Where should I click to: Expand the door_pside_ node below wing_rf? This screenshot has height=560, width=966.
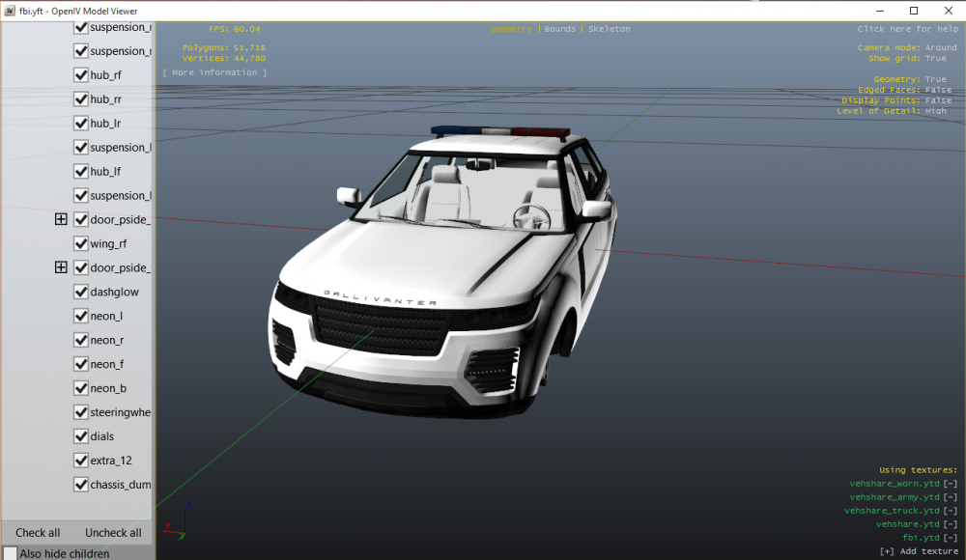click(61, 267)
